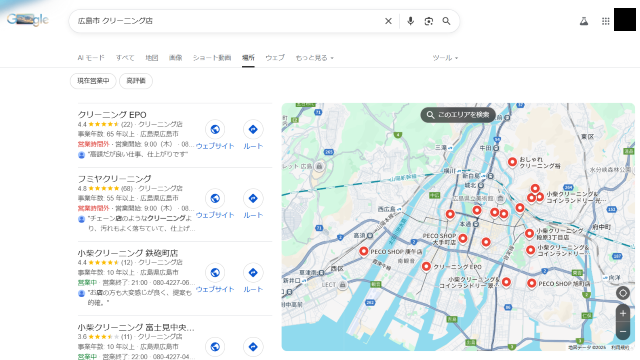Click the Google logo
Screen dimensions: 640x360
point(28,19)
